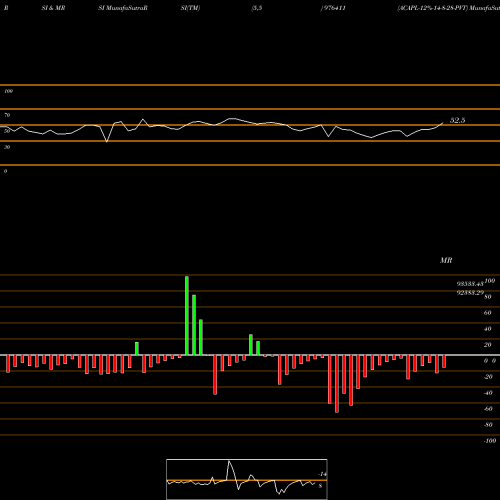
Task: Click the MR axis label 40
Action: 487,329
